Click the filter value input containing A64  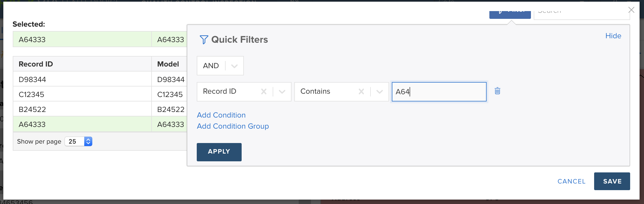[439, 92]
